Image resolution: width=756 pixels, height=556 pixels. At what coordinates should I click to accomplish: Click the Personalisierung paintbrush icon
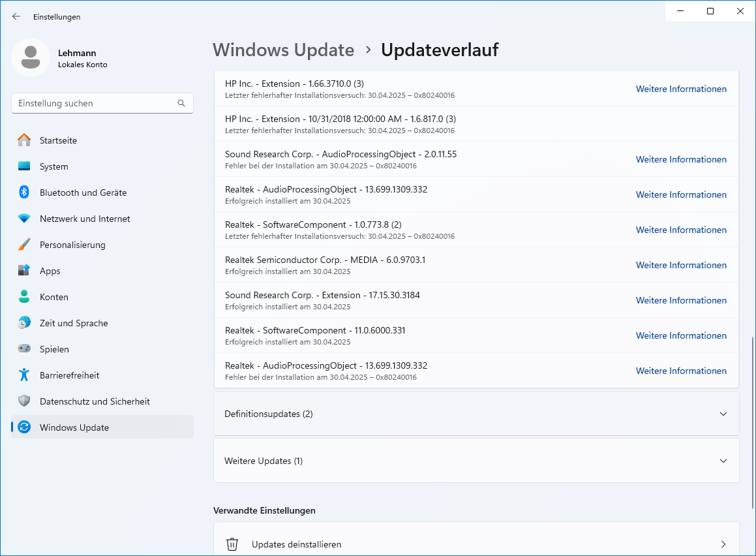click(24, 245)
